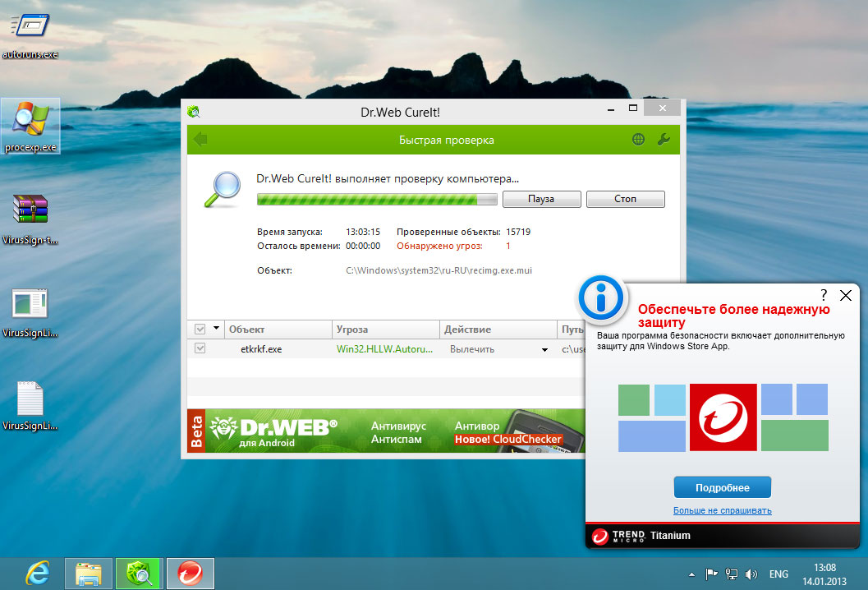Screen dimensions: 868x590
Task: Sort by Объект column header
Action: [278, 329]
